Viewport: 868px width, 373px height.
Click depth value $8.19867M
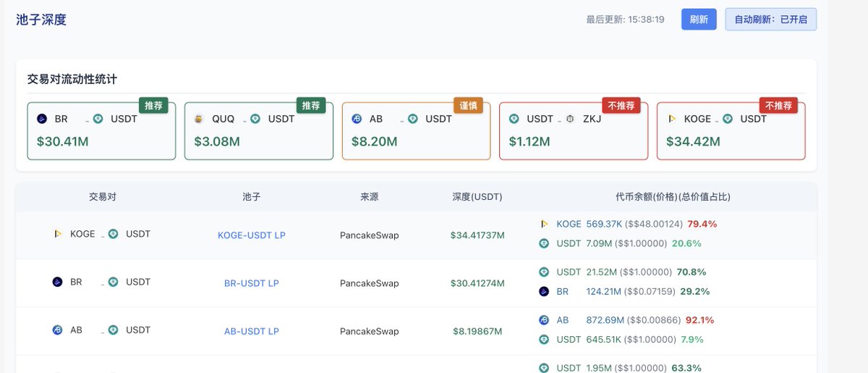click(x=477, y=331)
